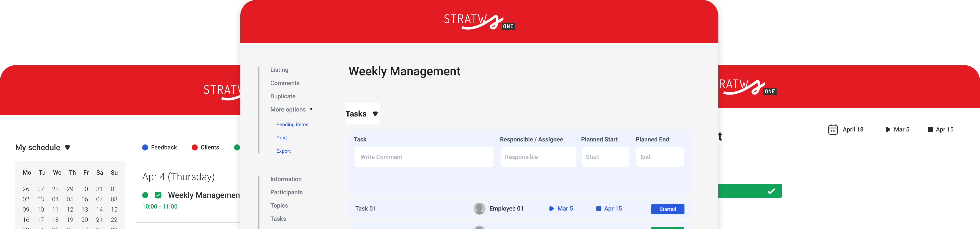This screenshot has height=229, width=980.
Task: Open the Participants sidebar item
Action: [286, 192]
